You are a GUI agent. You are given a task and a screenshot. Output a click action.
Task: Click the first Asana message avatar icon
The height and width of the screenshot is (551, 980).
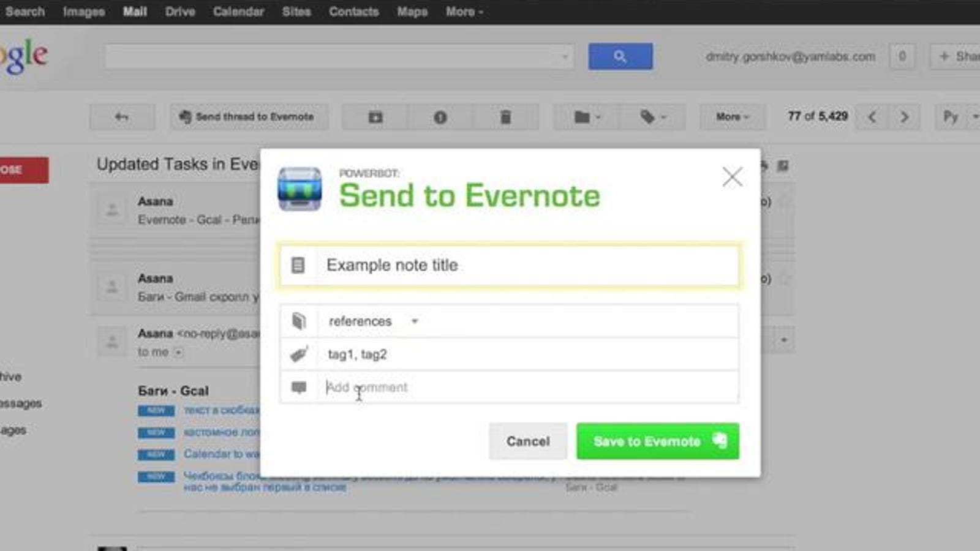[112, 210]
